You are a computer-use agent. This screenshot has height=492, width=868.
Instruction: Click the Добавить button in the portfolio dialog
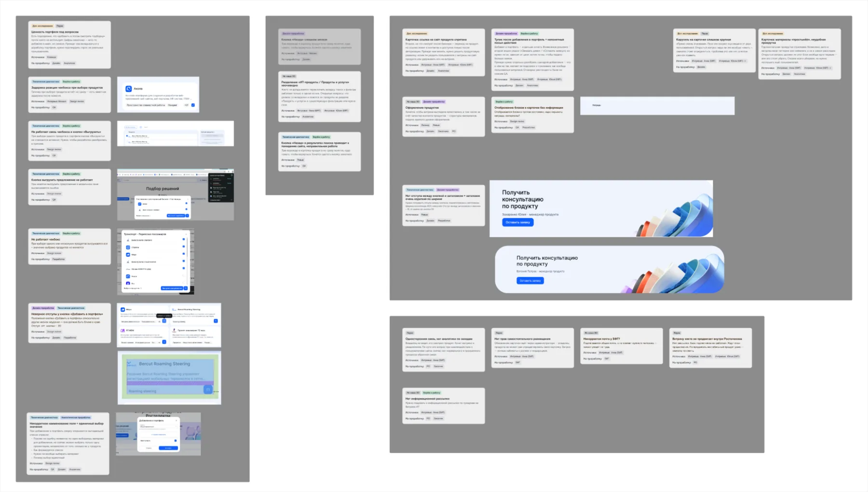click(x=168, y=448)
